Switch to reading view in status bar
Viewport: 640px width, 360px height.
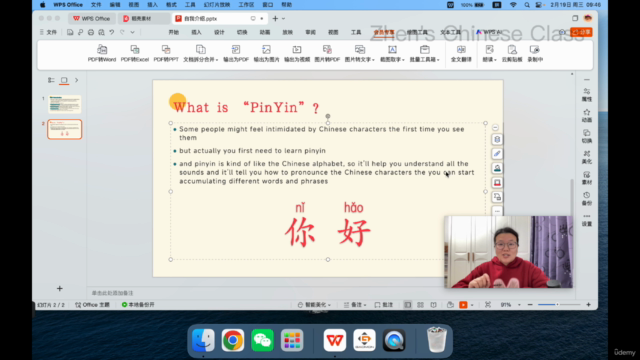click(433, 305)
